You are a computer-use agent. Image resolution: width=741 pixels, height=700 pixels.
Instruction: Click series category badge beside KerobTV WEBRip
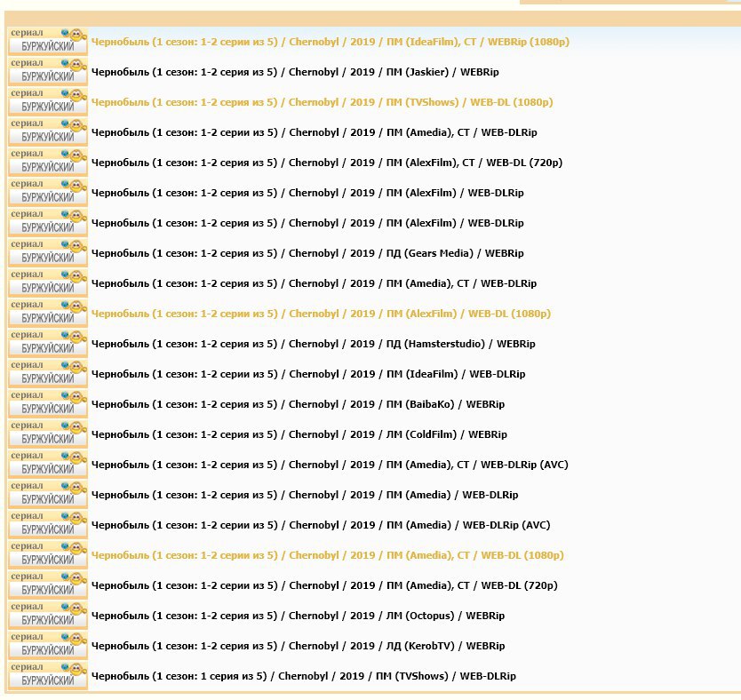pos(48,646)
